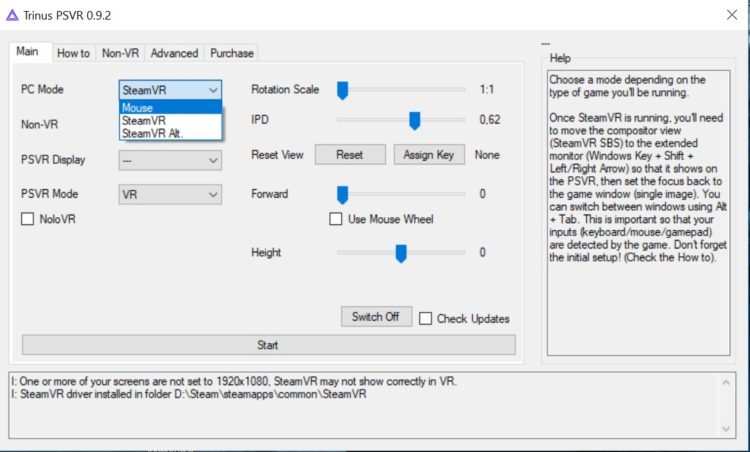750x452 pixels.
Task: Choose SteamVR in the PC Mode list
Action: [x=170, y=121]
